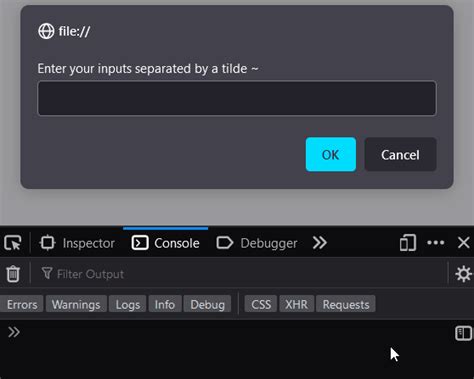The image size is (474, 379).
Task: Open console settings gear
Action: tap(463, 274)
